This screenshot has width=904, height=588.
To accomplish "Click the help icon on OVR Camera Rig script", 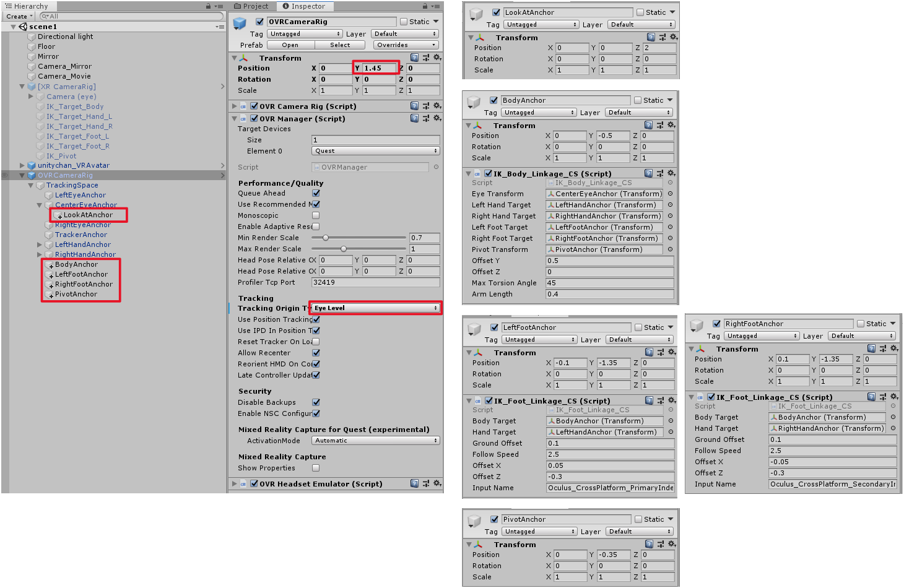I will 414,106.
